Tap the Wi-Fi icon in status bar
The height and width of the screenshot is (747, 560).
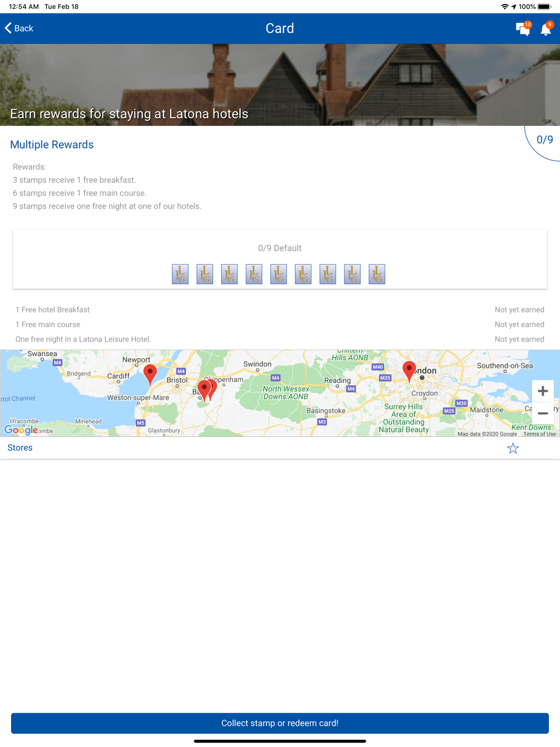[x=505, y=7]
